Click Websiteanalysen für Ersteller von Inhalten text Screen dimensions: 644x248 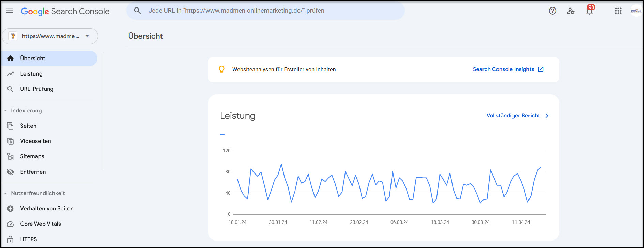point(284,69)
